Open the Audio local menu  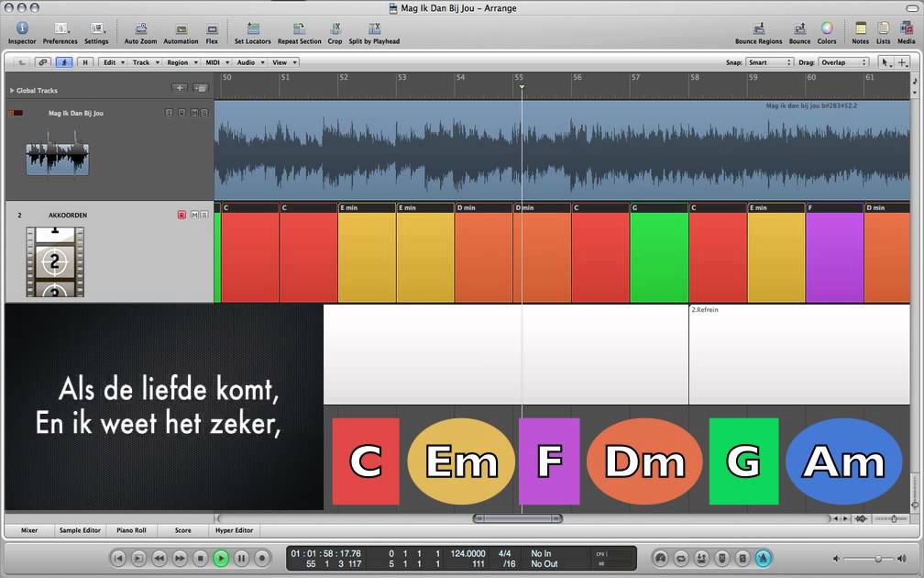[x=250, y=62]
